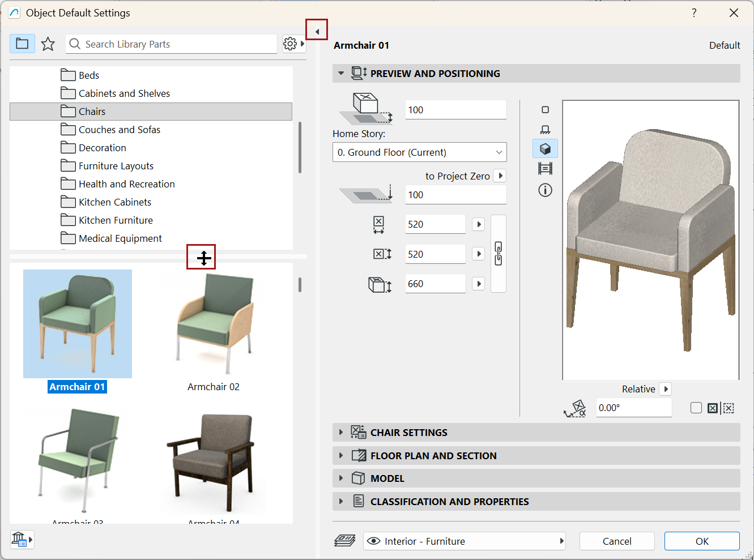Select the Chairs folder
This screenshot has width=754, height=560.
tap(151, 112)
